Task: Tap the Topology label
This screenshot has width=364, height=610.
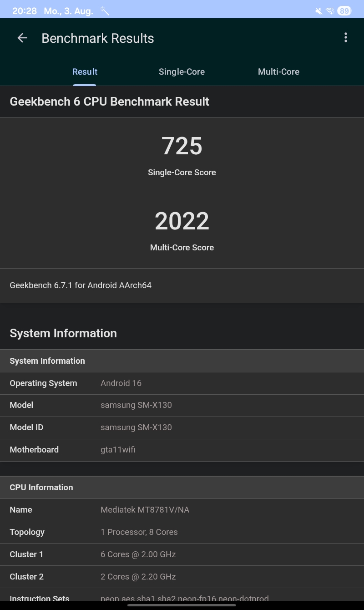Action: [27, 532]
